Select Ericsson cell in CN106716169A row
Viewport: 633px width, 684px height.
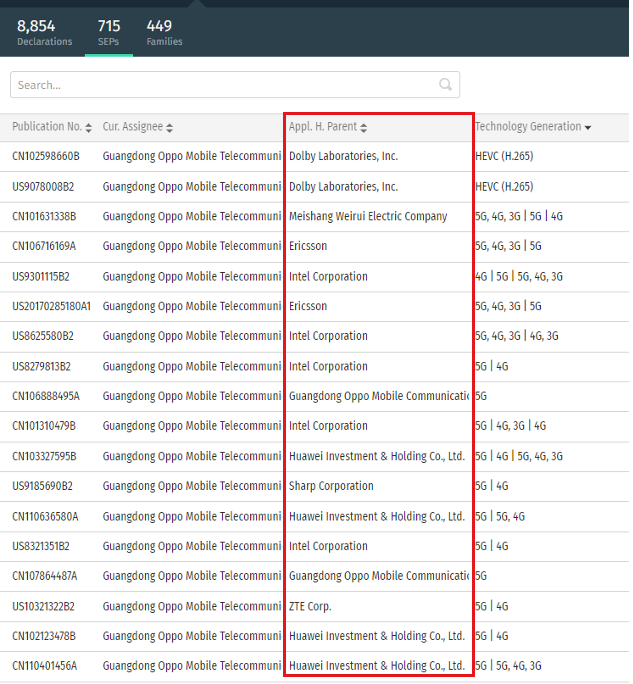click(x=308, y=246)
